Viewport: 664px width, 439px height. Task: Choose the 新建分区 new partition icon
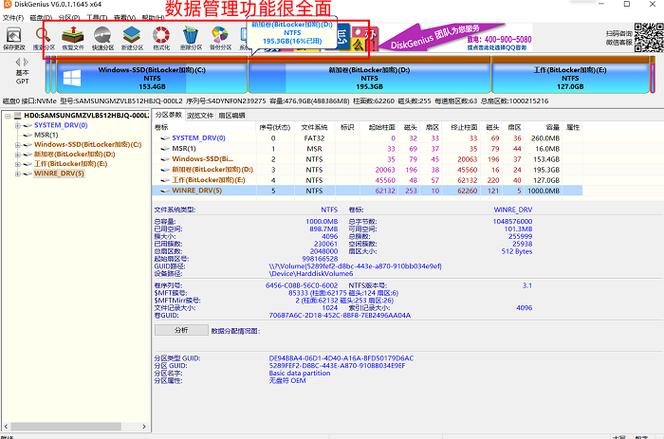click(x=132, y=38)
